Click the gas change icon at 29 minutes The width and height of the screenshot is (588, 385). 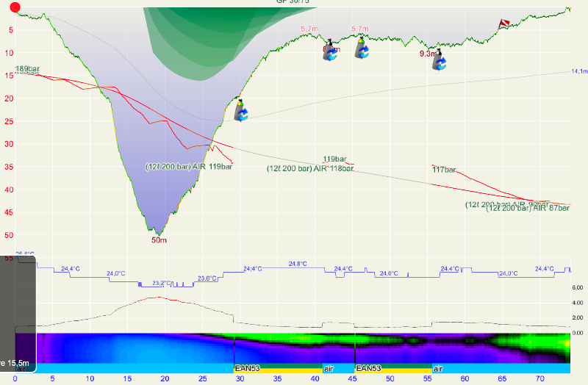(241, 111)
